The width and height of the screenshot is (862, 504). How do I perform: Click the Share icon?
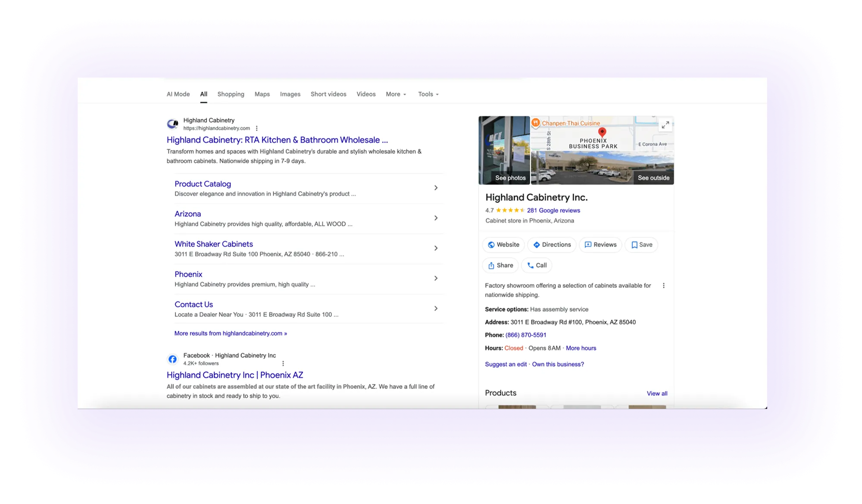point(491,265)
